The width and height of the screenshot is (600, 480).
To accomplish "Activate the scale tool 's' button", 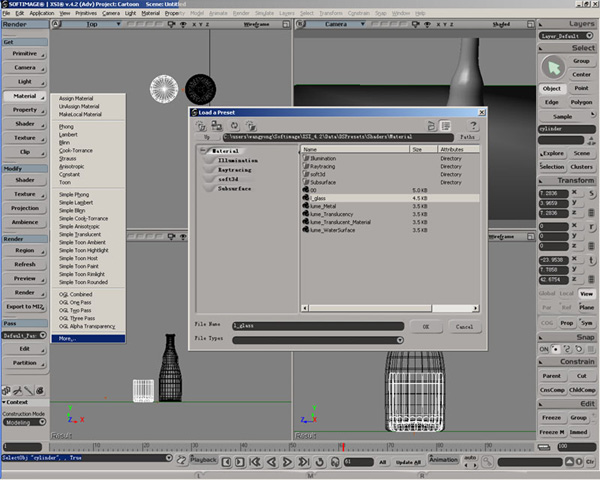I will coord(592,193).
